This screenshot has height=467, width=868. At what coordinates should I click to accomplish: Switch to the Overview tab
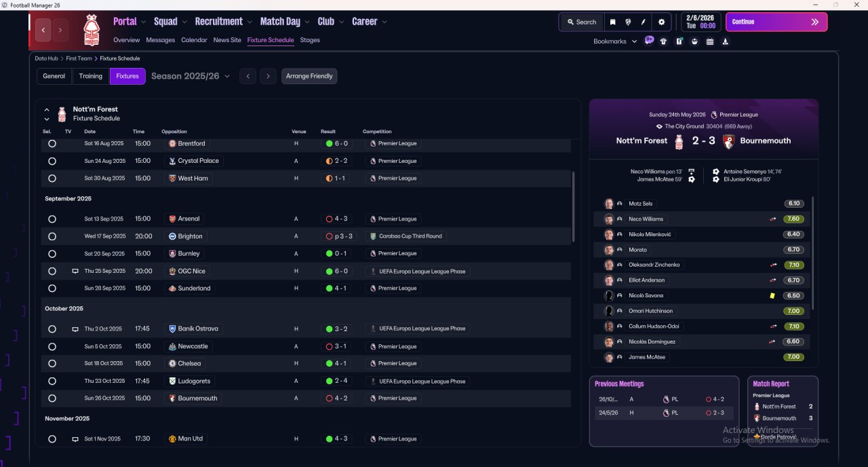[x=127, y=40]
